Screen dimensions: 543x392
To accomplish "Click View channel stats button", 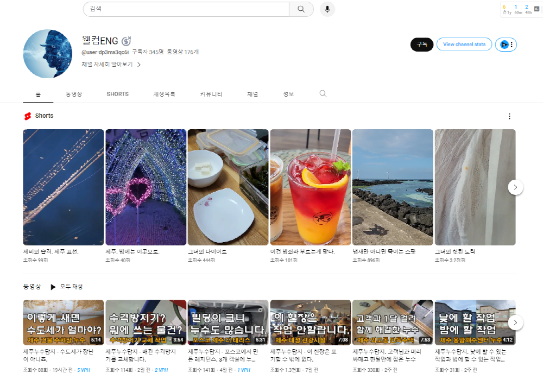I will pos(464,45).
